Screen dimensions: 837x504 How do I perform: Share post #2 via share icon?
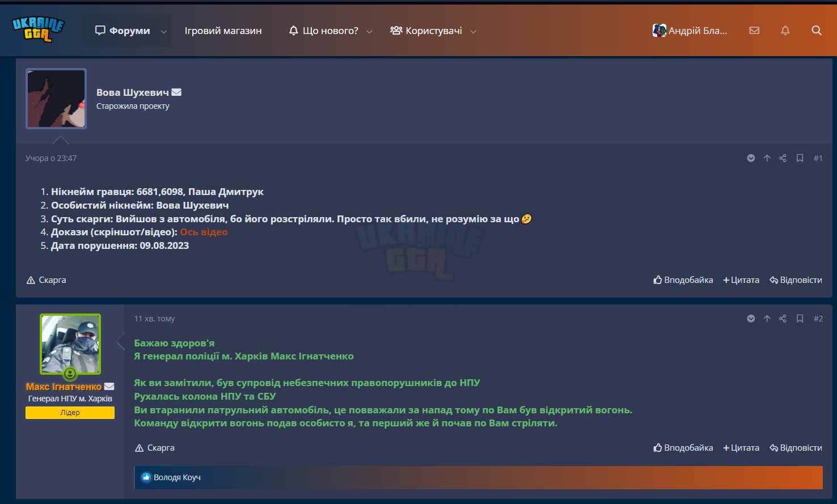click(x=783, y=319)
